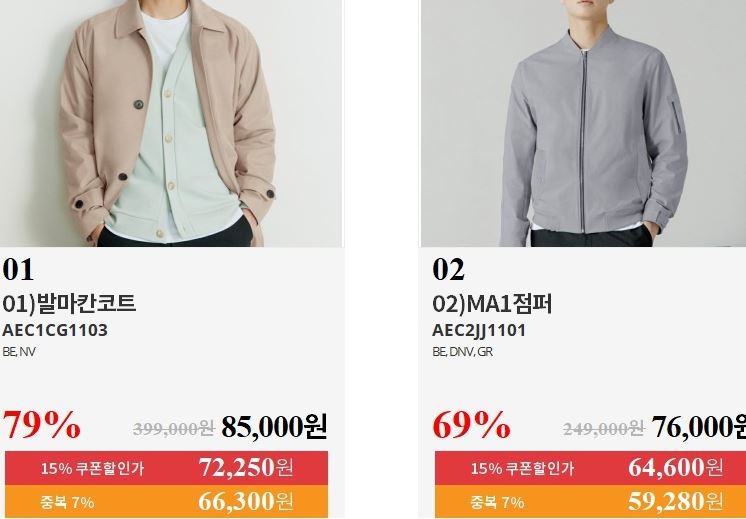Click the 79% discount label
Screen dimensions: 746x519
coord(42,424)
